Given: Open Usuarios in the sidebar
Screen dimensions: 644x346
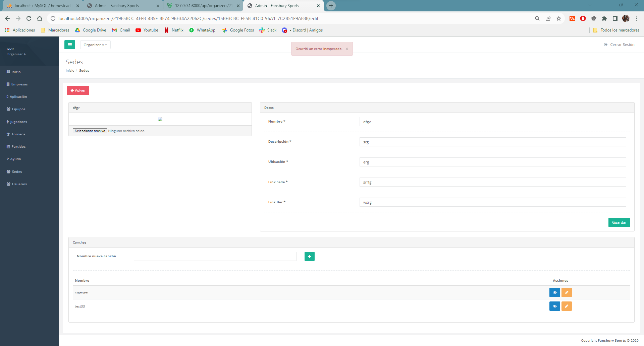Looking at the screenshot, I should [17, 184].
